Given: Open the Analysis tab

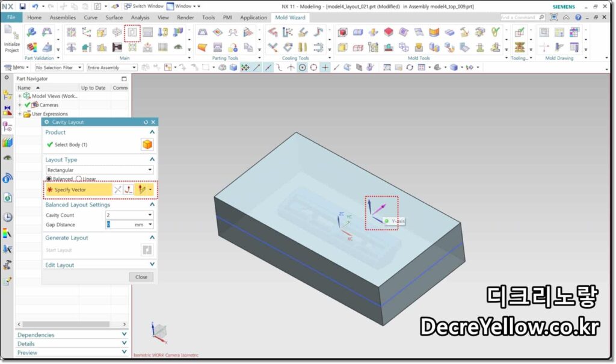Looking at the screenshot, I should (x=140, y=17).
